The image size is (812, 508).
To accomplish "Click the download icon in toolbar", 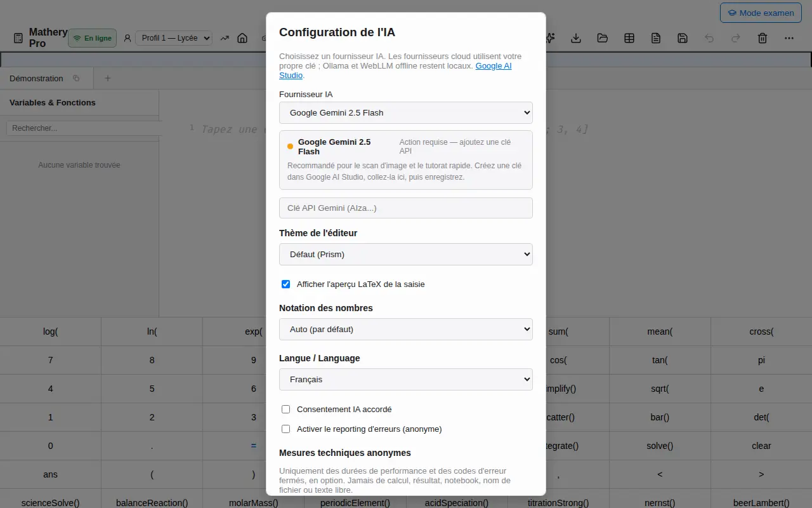I will coord(576,38).
